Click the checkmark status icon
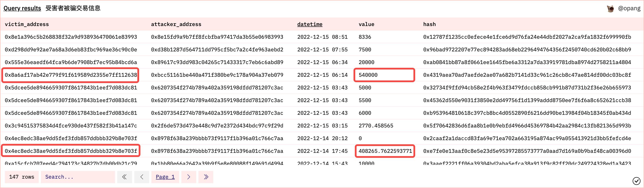This screenshot has width=644, height=188. [x=636, y=181]
